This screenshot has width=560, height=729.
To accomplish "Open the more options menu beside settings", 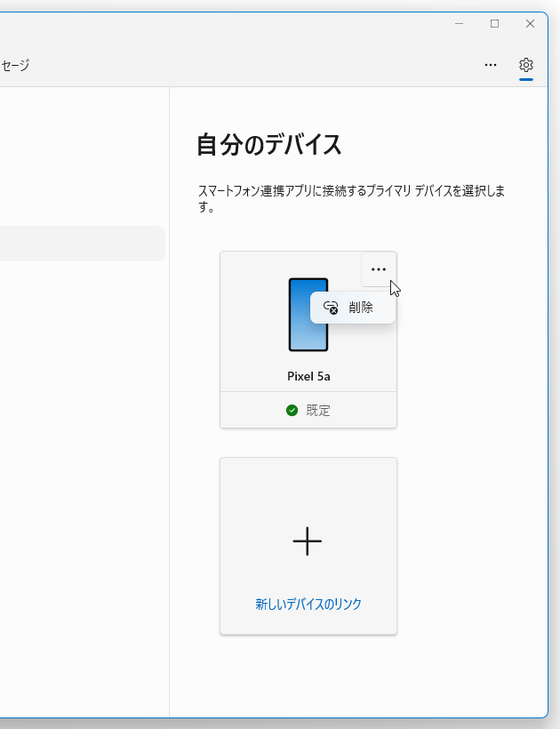I will coord(491,65).
